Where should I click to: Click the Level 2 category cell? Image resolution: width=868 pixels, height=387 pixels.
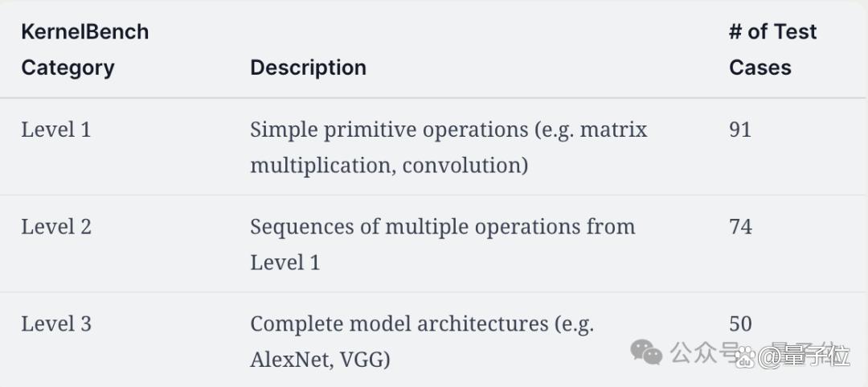pyautogui.click(x=56, y=227)
